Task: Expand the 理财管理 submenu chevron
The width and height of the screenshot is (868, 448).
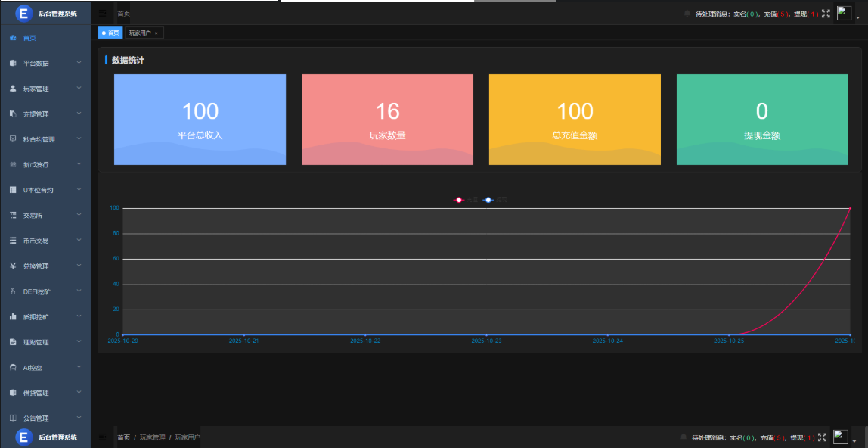Action: [x=79, y=341]
